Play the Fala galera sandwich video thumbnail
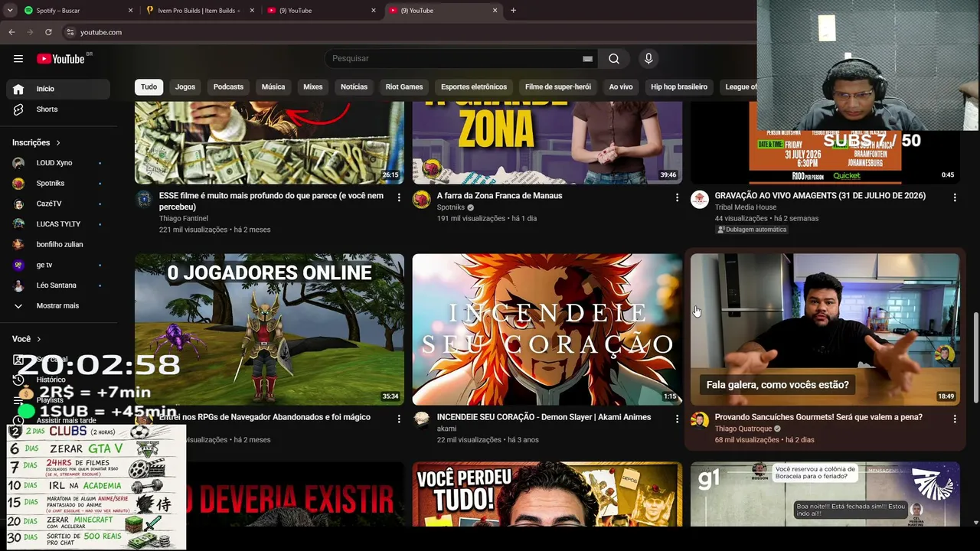This screenshot has width=980, height=551. [x=825, y=330]
